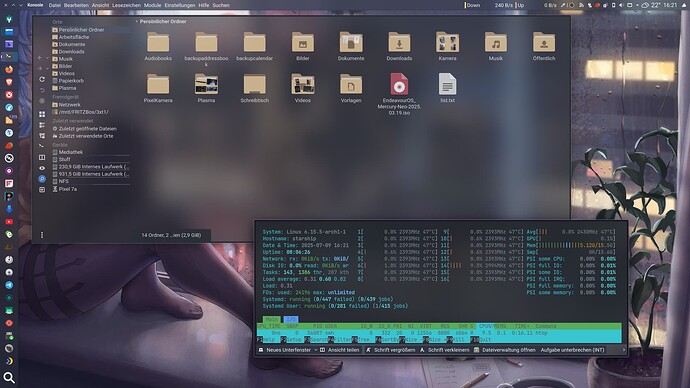Viewport: 690px width, 388px height.
Task: Click Aufgabe unterbrechen (INT) button
Action: pos(572,350)
